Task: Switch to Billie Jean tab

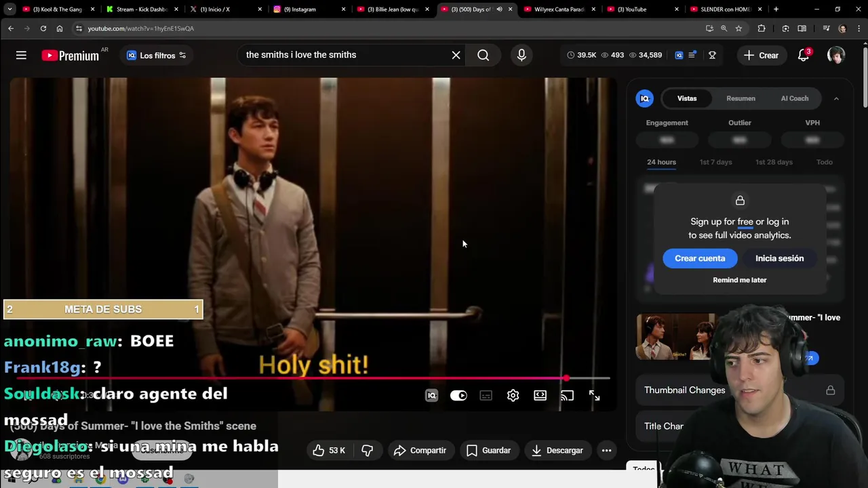Action: pos(393,9)
